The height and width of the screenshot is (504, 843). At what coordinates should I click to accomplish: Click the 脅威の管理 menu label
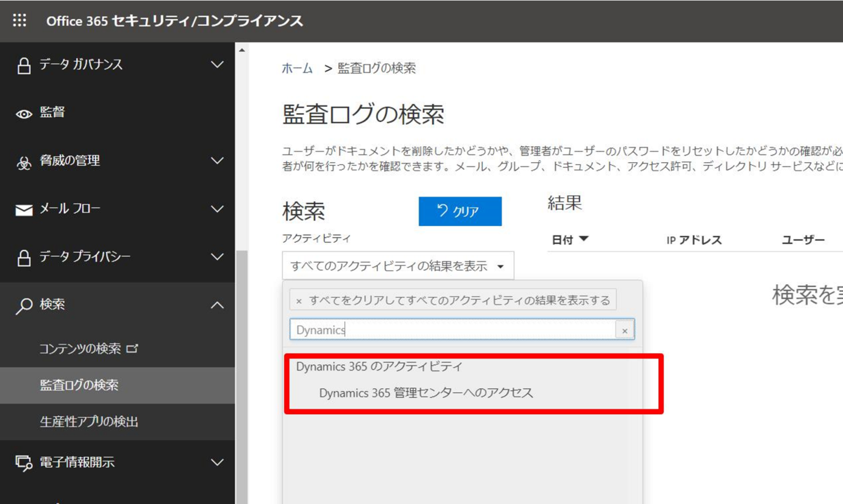tap(70, 161)
